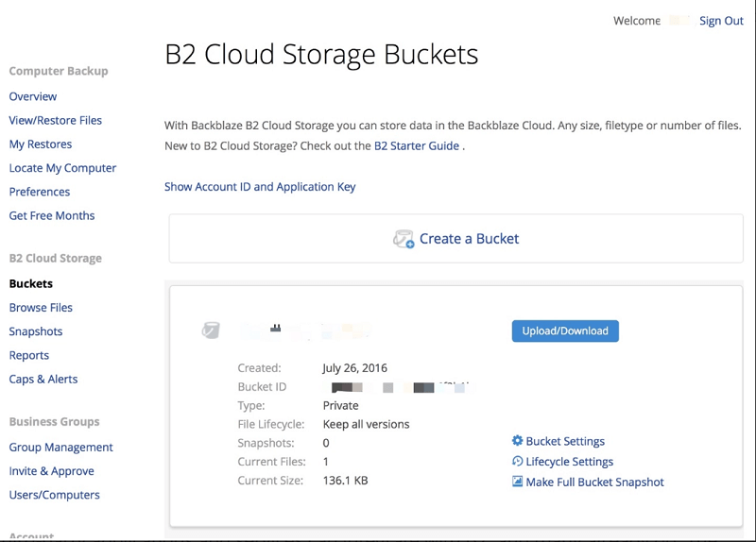Screen dimensions: 756x542
Task: Click the Snapshots label in bucket details
Action: coord(266,443)
